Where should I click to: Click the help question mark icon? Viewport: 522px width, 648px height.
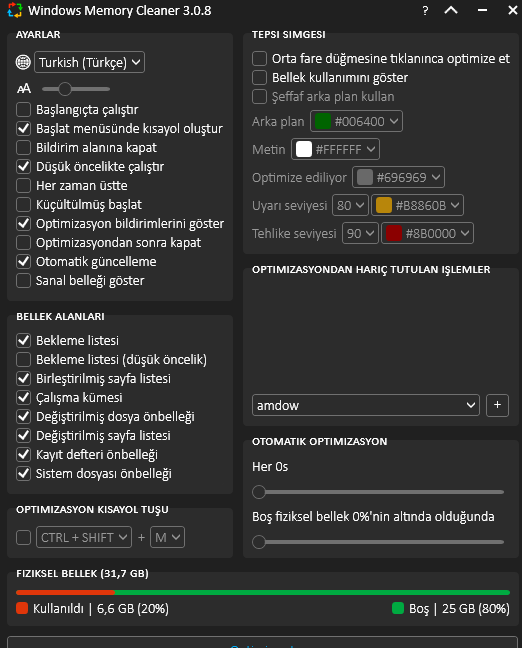425,10
